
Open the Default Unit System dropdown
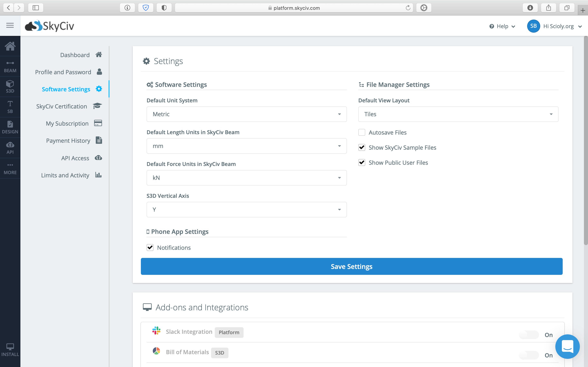[x=246, y=114]
